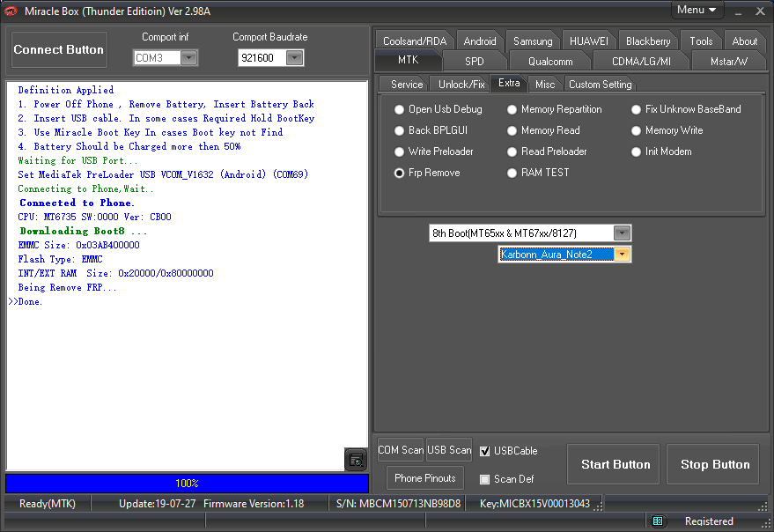Screen dimensions: 774x532
Task: Toggle the USBCable checkbox
Action: tap(484, 451)
